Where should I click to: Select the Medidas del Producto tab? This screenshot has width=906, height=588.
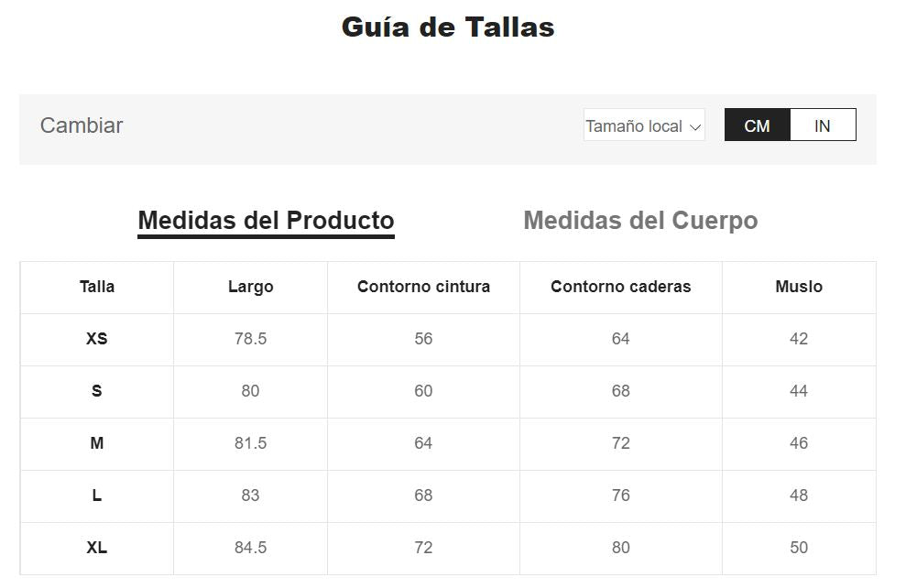coord(266,221)
